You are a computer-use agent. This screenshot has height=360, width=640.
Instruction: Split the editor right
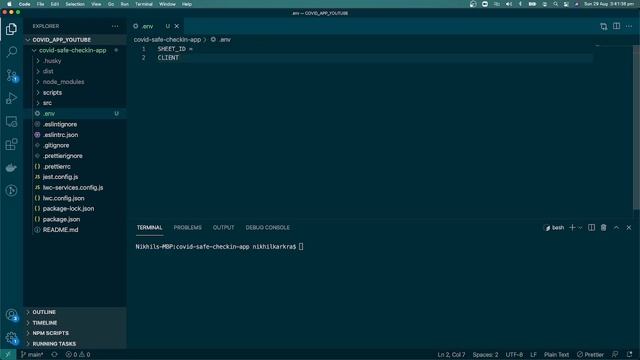tap(616, 26)
